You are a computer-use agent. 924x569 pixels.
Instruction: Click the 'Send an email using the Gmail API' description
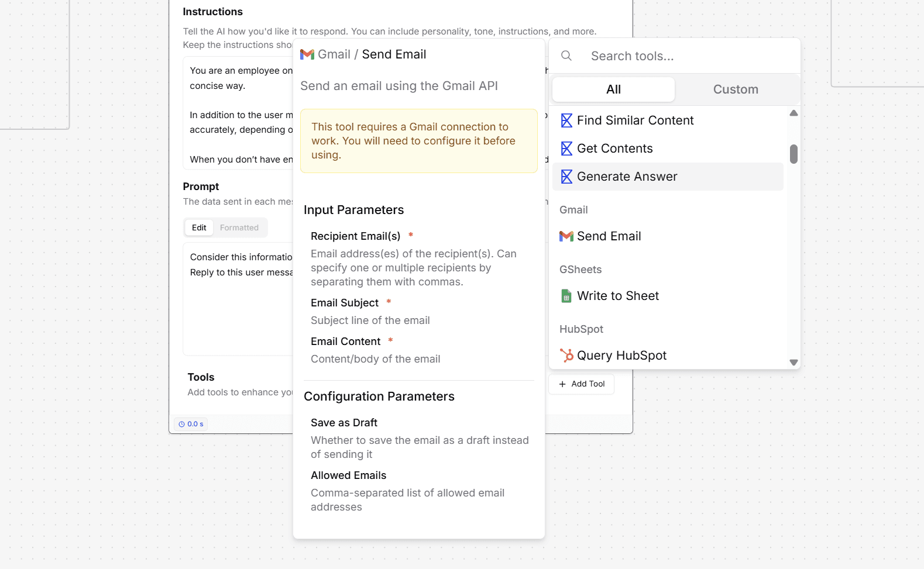tap(399, 86)
